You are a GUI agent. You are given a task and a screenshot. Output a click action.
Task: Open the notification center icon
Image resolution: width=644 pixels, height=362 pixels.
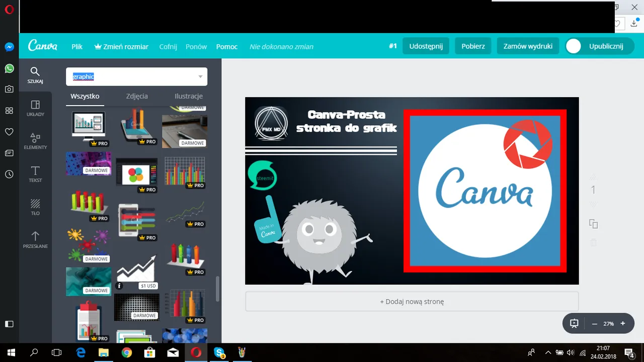629,352
